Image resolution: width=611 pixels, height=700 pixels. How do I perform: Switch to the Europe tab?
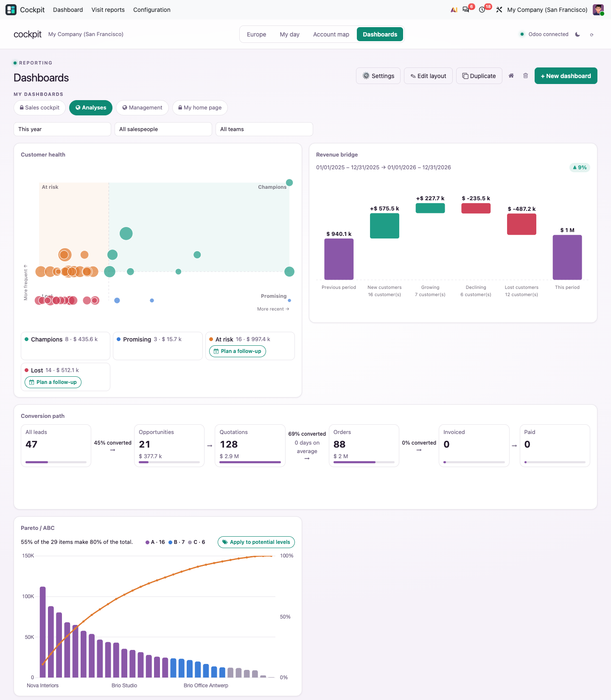pyautogui.click(x=257, y=34)
